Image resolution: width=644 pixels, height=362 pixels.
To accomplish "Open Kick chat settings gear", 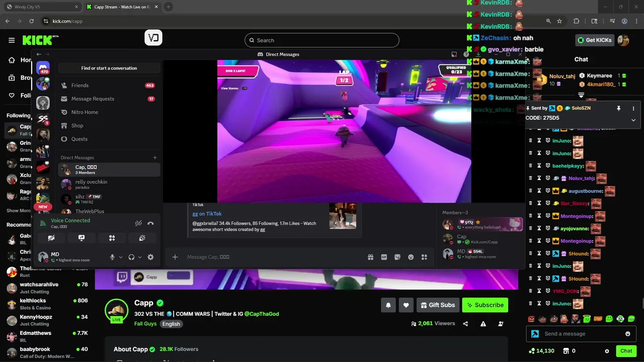I will [x=607, y=351].
